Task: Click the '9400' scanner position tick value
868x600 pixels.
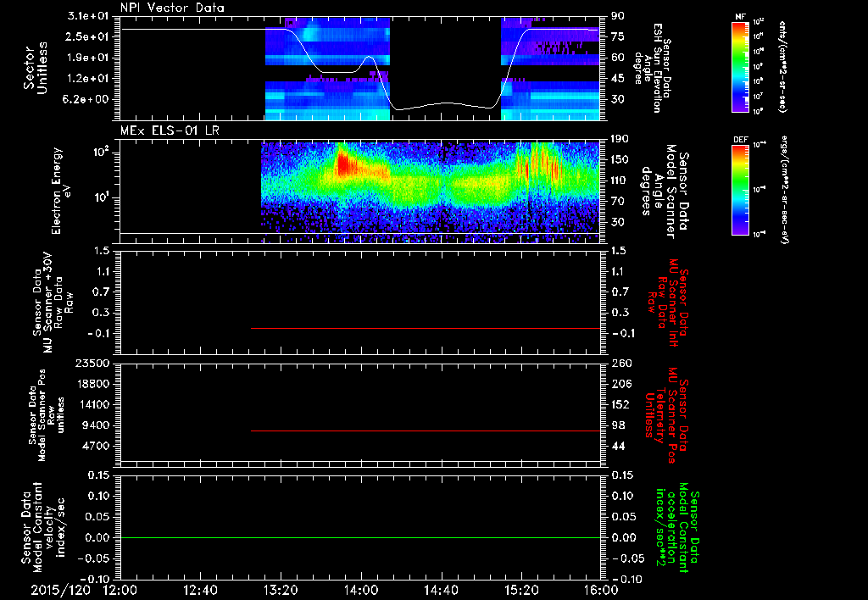Action: click(96, 425)
